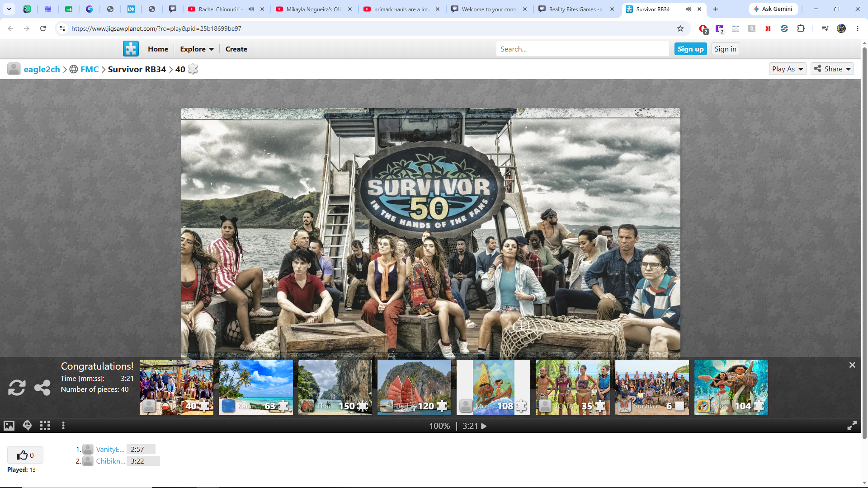The height and width of the screenshot is (488, 868).
Task: Toggle the ghost image icon
Action: [27, 426]
